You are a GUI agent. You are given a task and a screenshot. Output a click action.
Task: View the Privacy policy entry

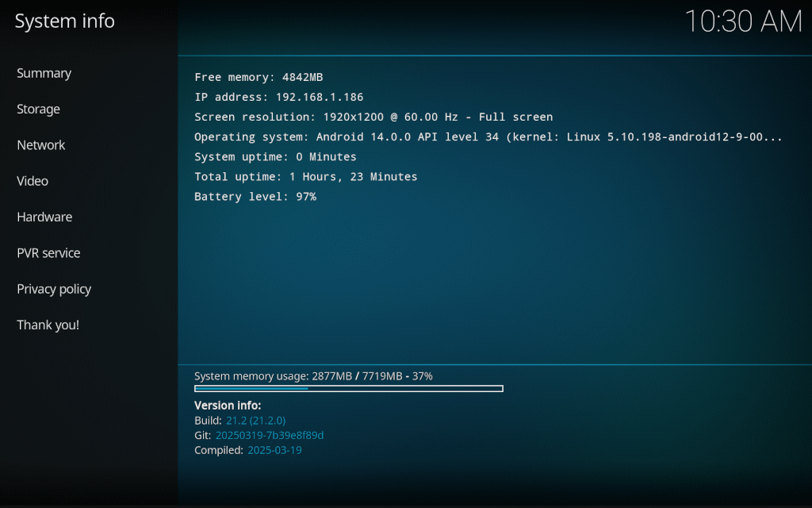pyautogui.click(x=54, y=289)
